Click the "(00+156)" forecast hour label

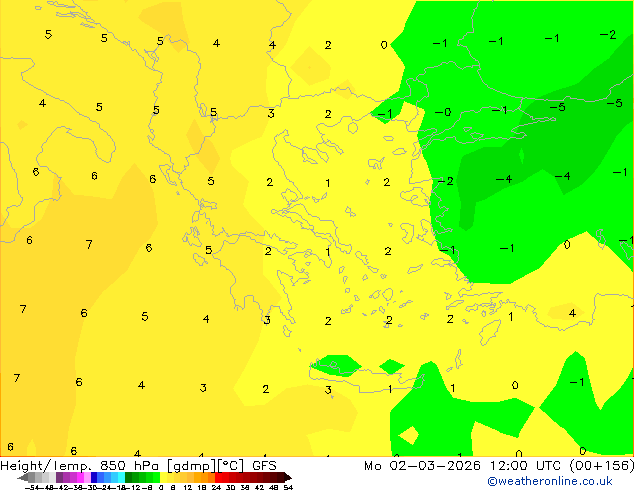pyautogui.click(x=602, y=466)
